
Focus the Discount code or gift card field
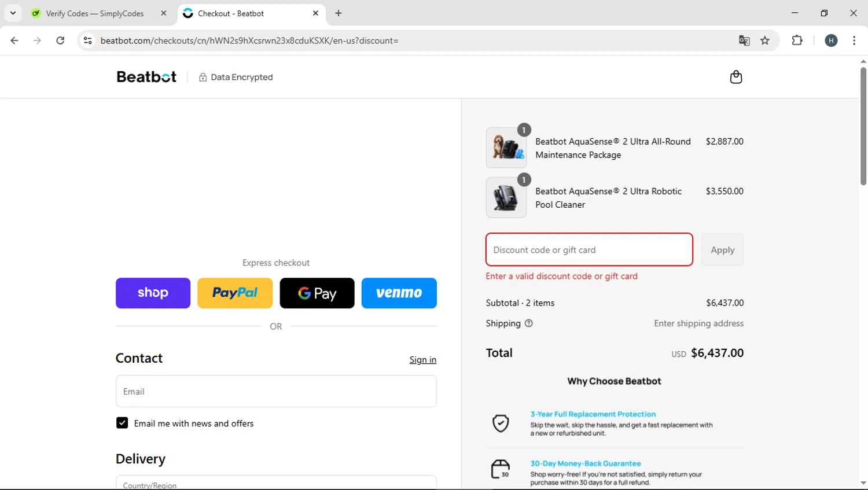click(589, 249)
